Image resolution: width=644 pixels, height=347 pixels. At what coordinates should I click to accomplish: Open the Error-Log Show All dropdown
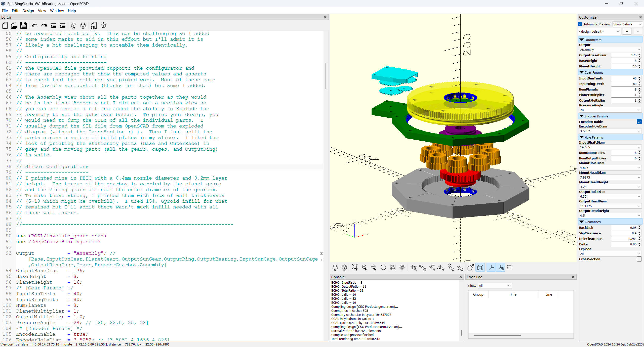pyautogui.click(x=495, y=286)
